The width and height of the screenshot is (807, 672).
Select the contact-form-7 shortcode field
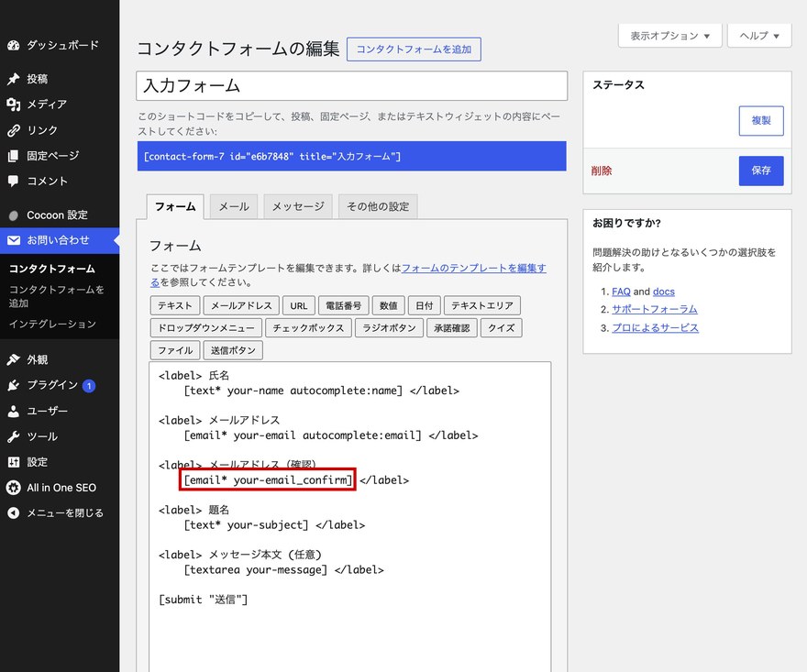point(352,157)
